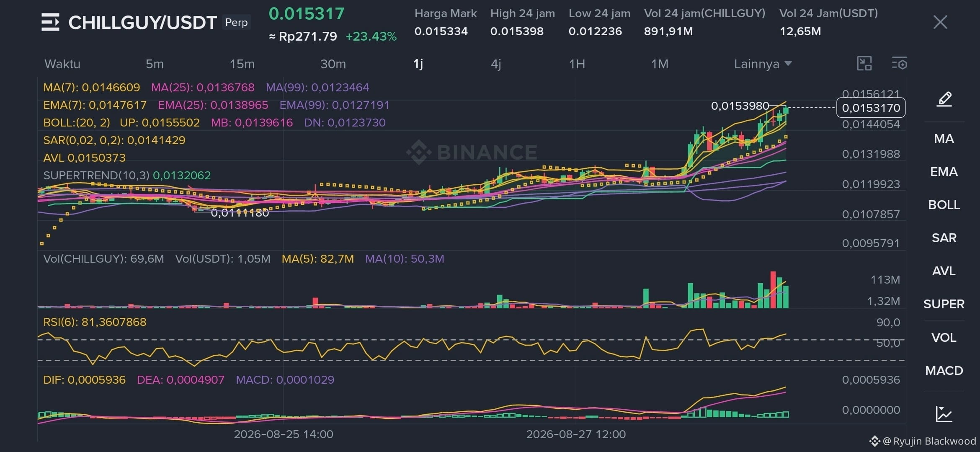The image size is (980, 452).
Task: Tap the Vol(CHILLGUY): 69,6M label
Action: pyautogui.click(x=103, y=259)
